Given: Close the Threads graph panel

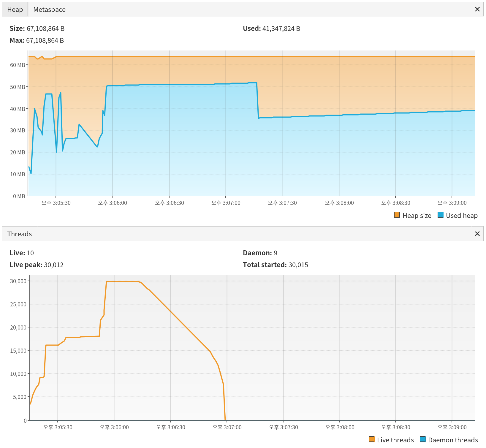Looking at the screenshot, I should pyautogui.click(x=477, y=234).
